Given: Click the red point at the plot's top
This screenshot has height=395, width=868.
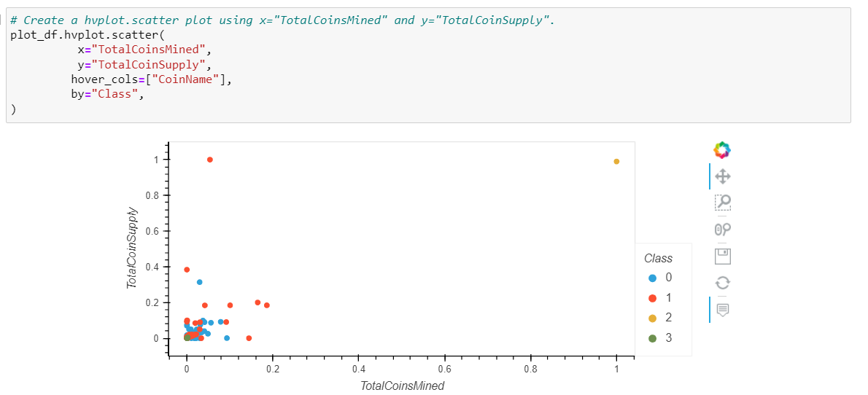Looking at the screenshot, I should (210, 160).
